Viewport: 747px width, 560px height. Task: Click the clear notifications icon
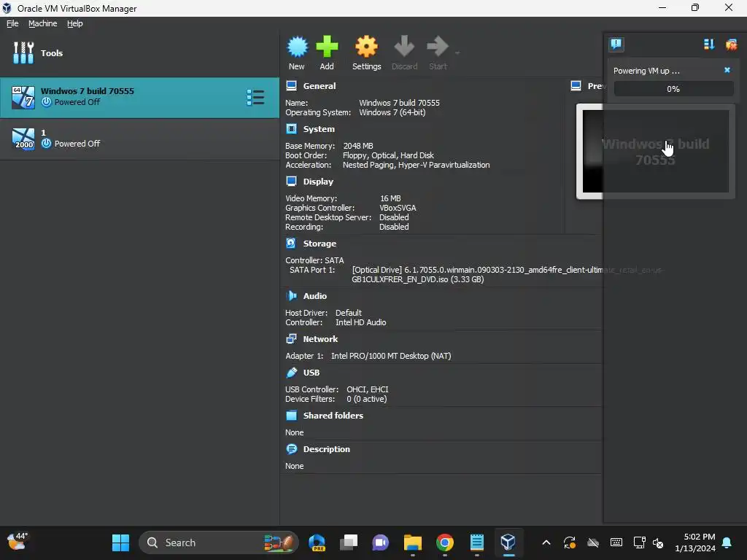[x=731, y=44]
